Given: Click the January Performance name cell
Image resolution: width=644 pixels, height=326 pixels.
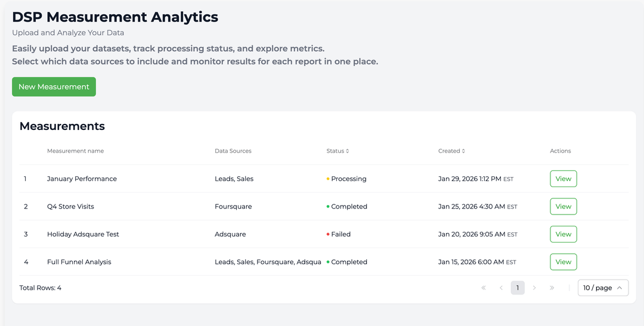Looking at the screenshot, I should point(82,179).
